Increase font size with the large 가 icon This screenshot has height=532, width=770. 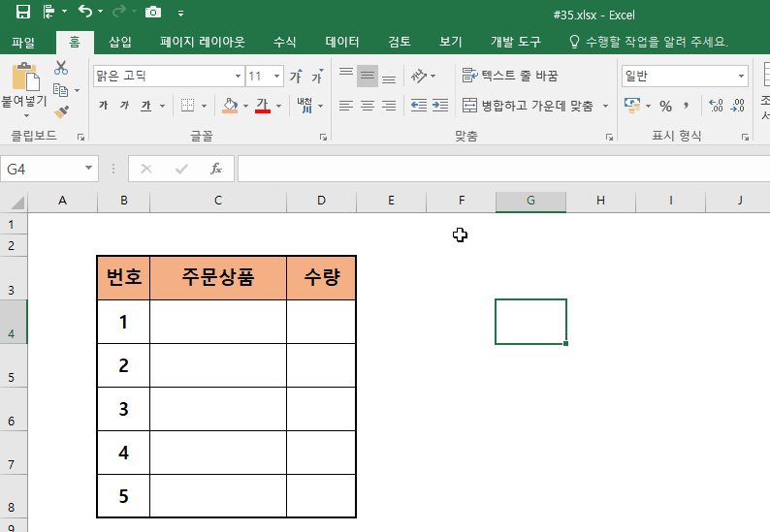(296, 77)
